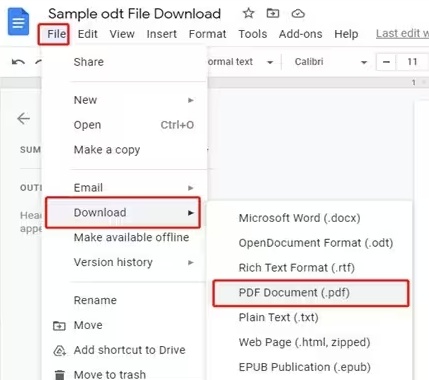
Task: Click the trash can icon in the menu
Action: [x=59, y=375]
